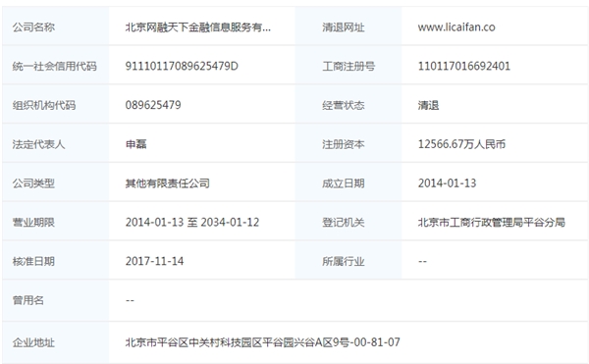
Task: Select organization code 089625479
Action: click(153, 105)
